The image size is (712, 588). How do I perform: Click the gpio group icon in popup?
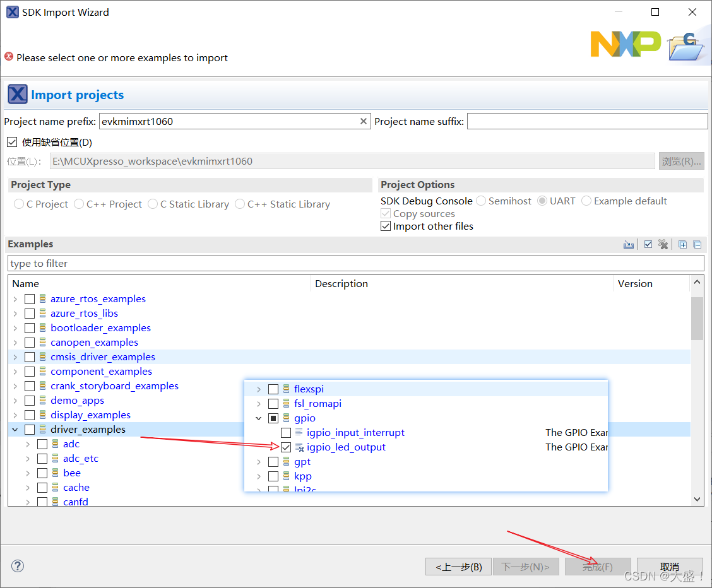pyautogui.click(x=286, y=418)
